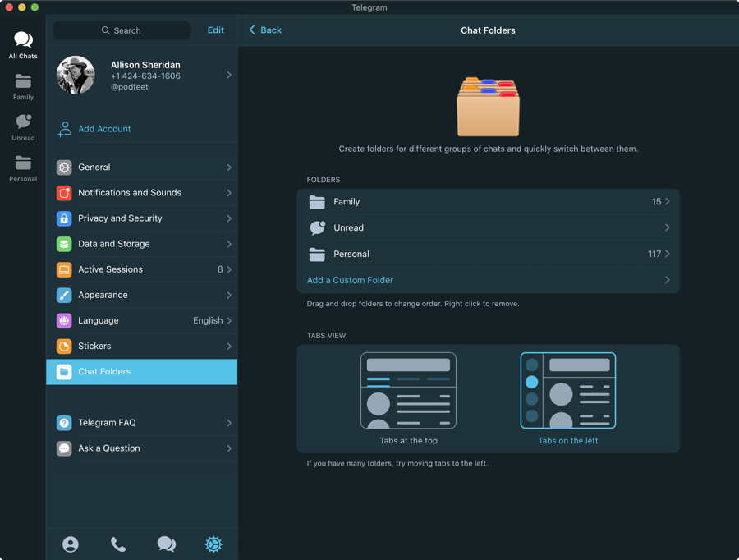739x560 pixels.
Task: Expand the Telegram FAQ row chevron
Action: click(x=229, y=423)
